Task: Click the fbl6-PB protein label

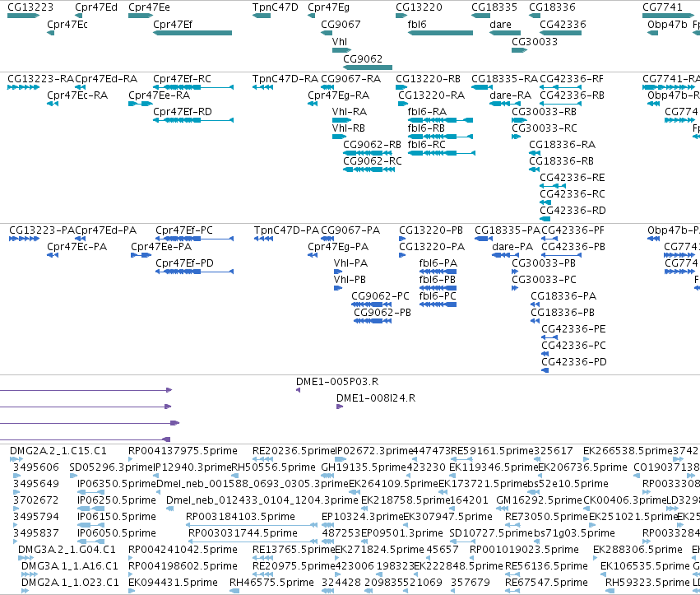Action: (437, 280)
